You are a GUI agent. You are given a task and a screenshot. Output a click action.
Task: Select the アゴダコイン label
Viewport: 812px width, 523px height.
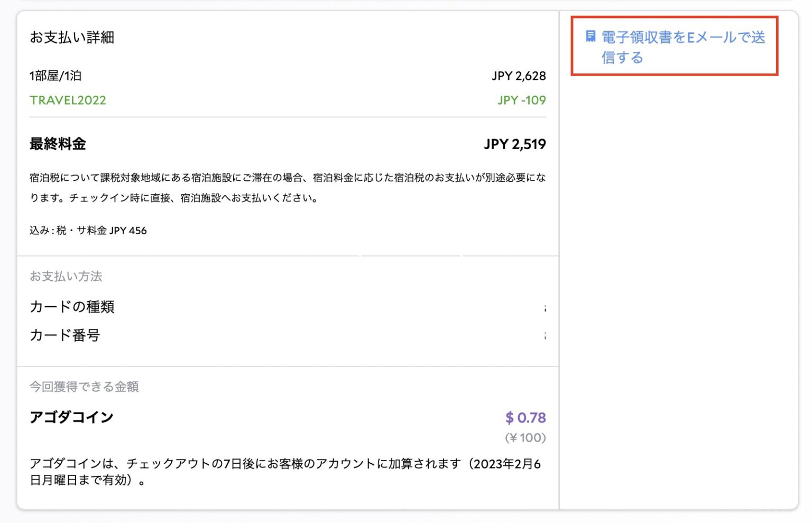[x=70, y=417]
